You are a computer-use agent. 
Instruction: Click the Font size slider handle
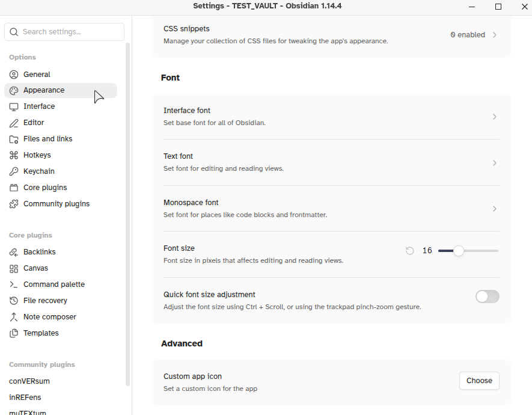click(459, 251)
